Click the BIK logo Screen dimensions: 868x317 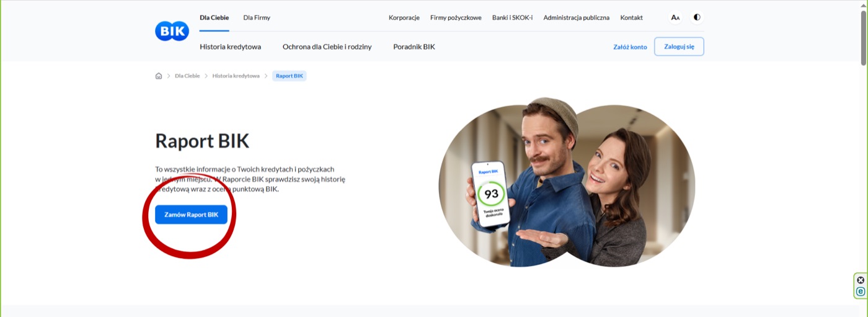(172, 31)
